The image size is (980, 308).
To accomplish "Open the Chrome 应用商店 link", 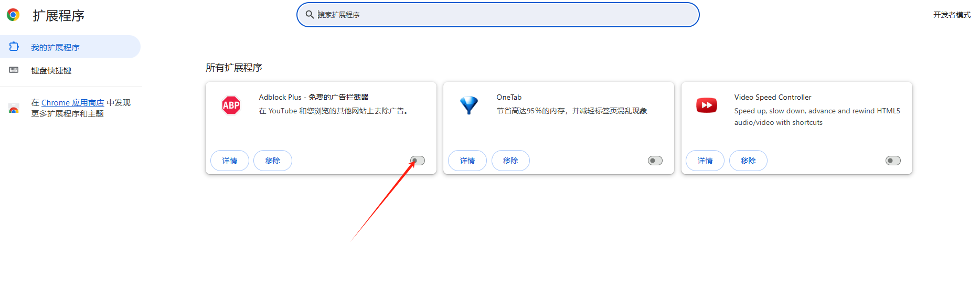I will [x=73, y=103].
